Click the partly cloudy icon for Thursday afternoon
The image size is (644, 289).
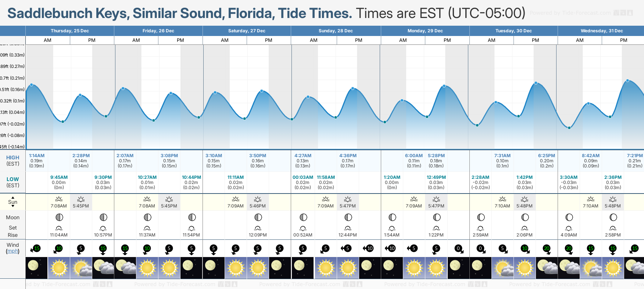[x=81, y=267]
